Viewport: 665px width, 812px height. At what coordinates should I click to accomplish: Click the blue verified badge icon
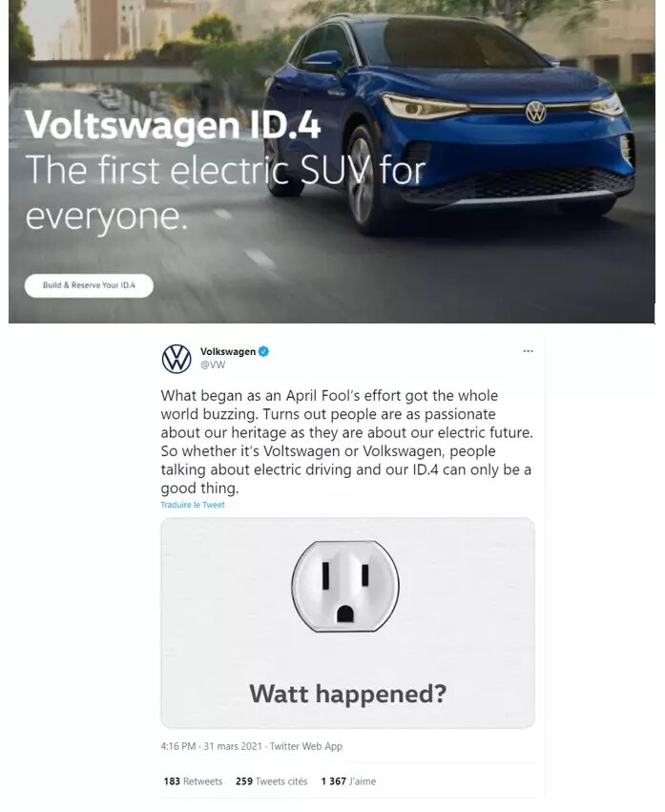point(263,351)
